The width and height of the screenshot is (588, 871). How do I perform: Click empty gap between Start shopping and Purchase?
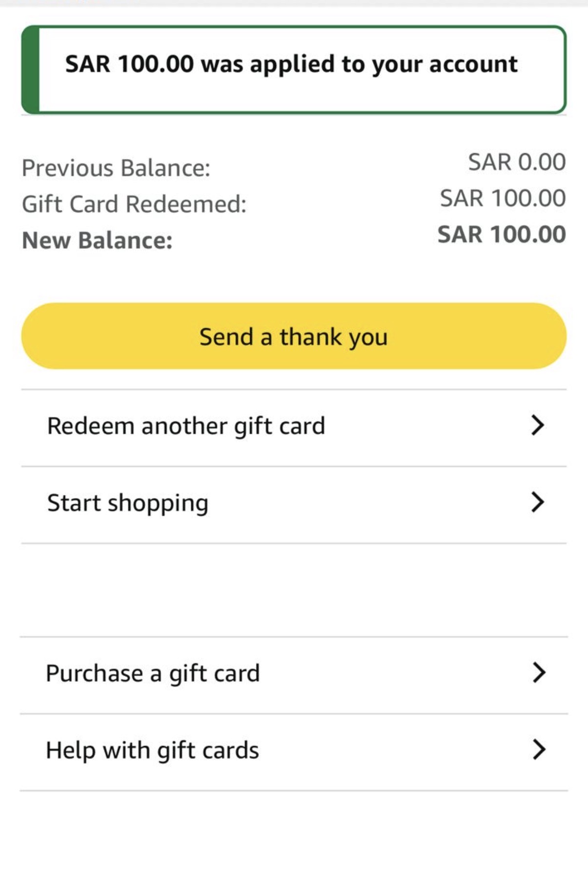[x=294, y=590]
